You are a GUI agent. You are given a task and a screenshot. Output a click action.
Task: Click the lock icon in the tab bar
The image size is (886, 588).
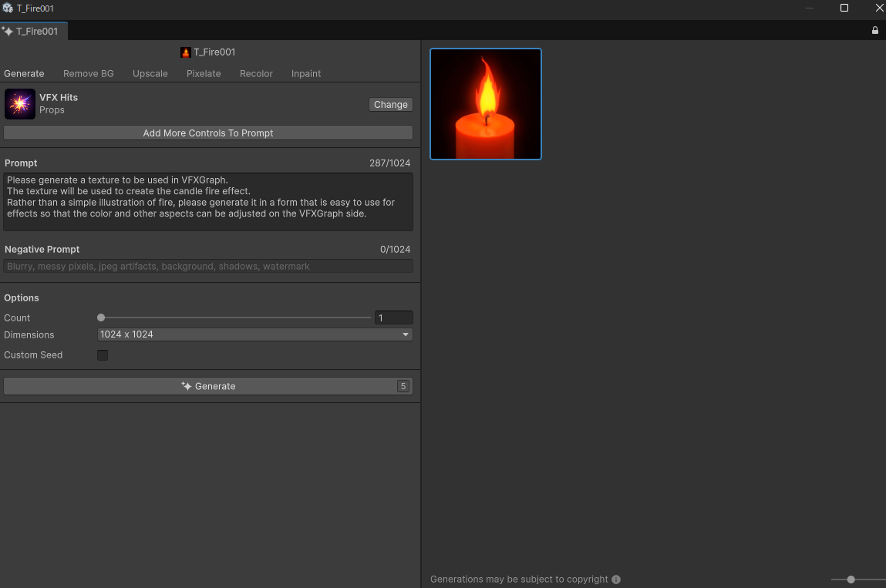pyautogui.click(x=874, y=31)
